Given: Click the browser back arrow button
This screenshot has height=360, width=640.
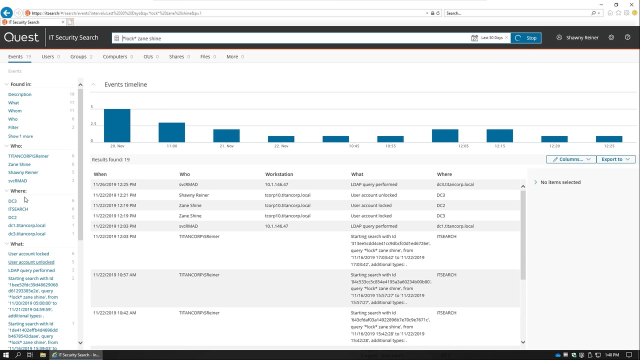Looking at the screenshot, I should tap(7, 13).
